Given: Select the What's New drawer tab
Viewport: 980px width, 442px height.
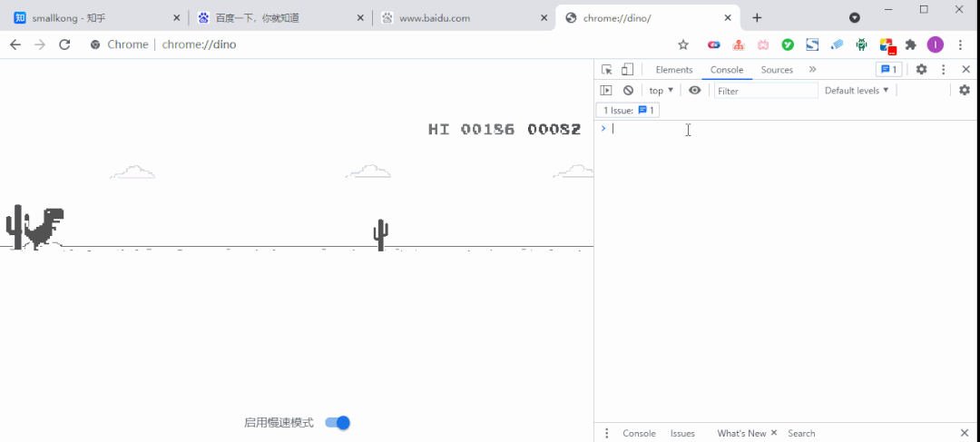Looking at the screenshot, I should point(741,433).
